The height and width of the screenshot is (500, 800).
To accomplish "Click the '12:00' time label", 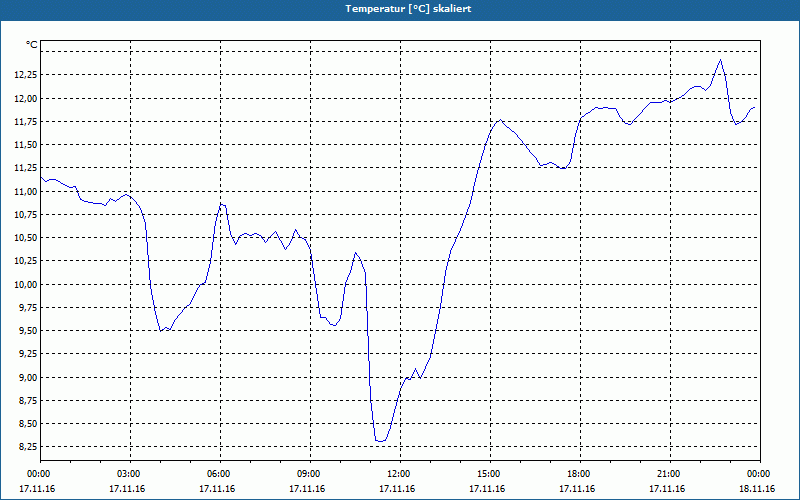I will click(397, 474).
